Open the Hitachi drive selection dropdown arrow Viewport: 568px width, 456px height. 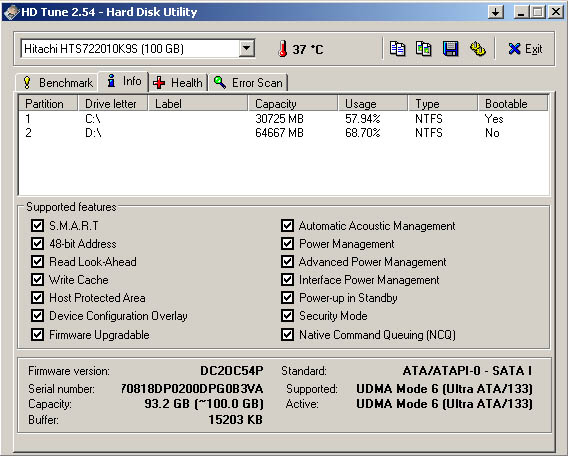tap(246, 49)
